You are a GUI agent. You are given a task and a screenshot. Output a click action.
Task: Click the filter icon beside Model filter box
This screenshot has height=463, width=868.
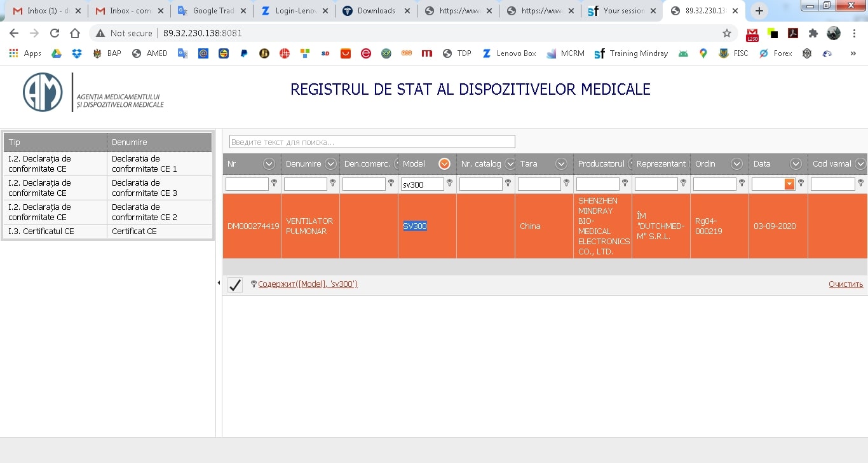click(x=450, y=183)
